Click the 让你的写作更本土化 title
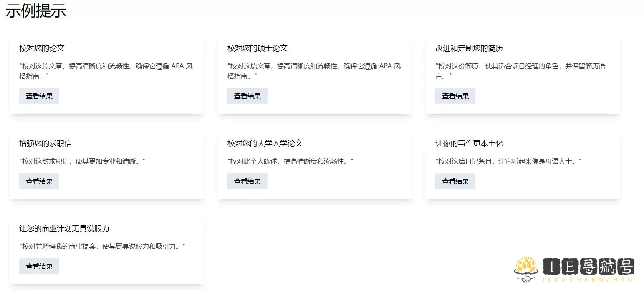Screen dimensions: 644x292 click(469, 143)
